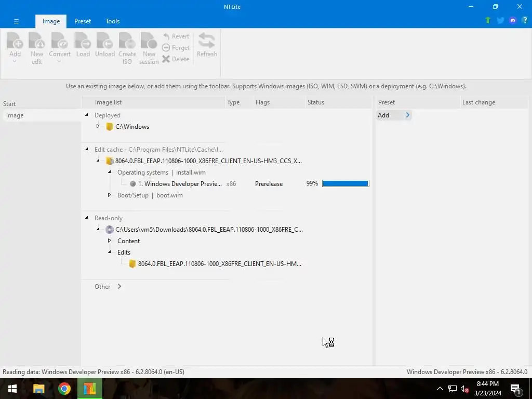
Task: Click the gray status dot of Windows Developer Preview
Action: tap(132, 183)
